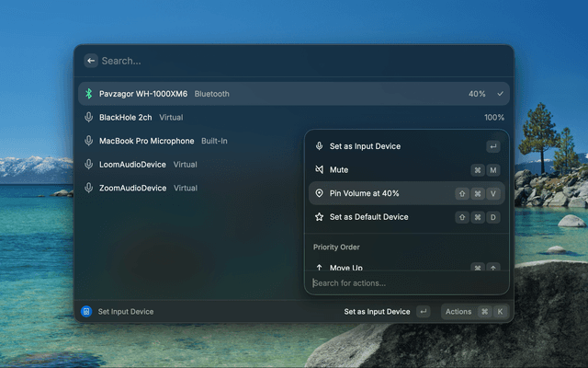Focus the Search for actions input field
This screenshot has height=368, width=588.
pos(404,283)
